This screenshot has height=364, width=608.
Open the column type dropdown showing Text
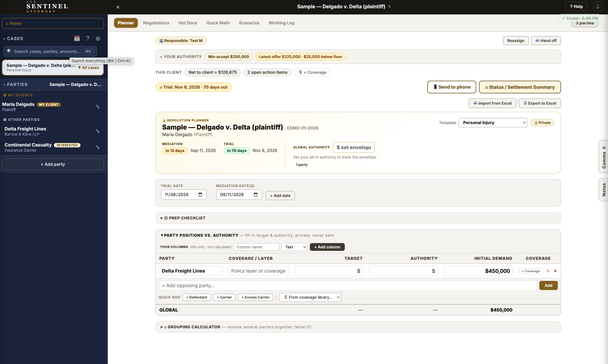pyautogui.click(x=294, y=247)
